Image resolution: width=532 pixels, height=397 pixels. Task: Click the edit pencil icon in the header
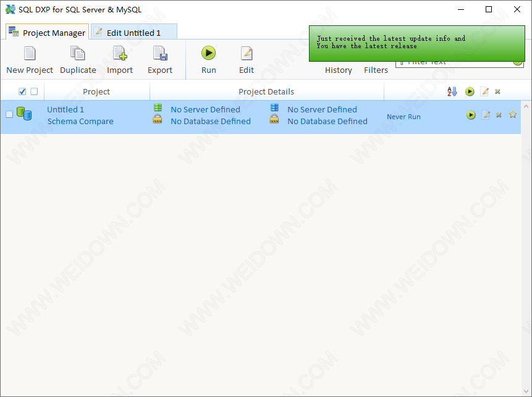484,91
